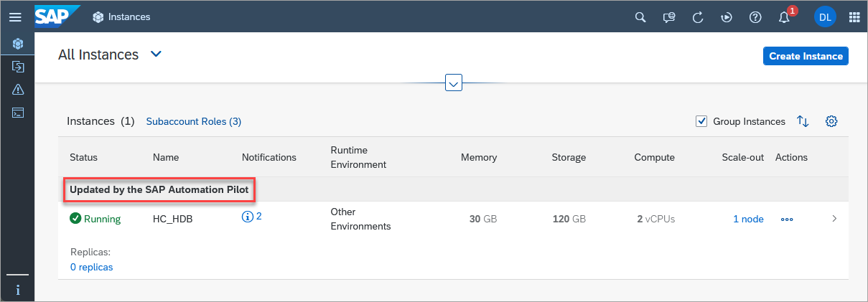This screenshot has width=868, height=302.
Task: Click the notifications info icon for HC_HDB
Action: tap(248, 216)
